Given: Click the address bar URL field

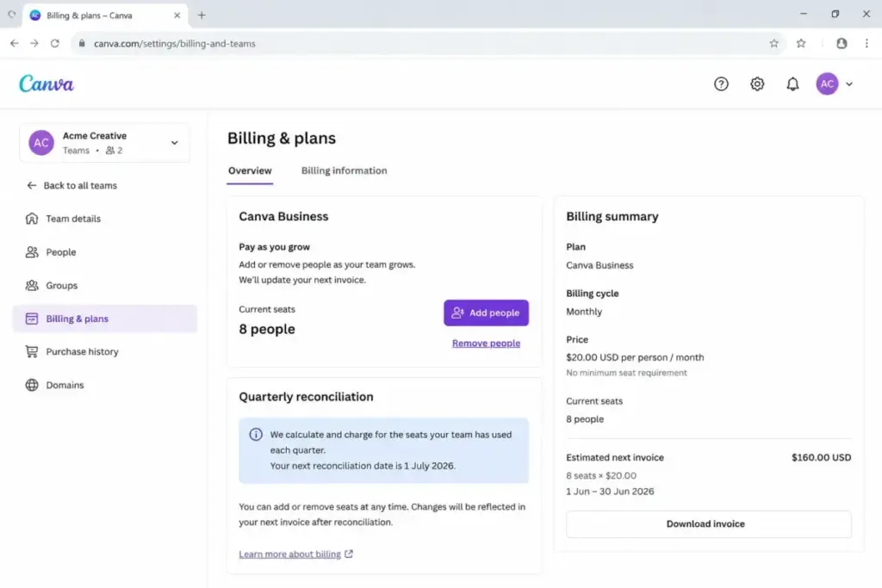Looking at the screenshot, I should tap(427, 43).
